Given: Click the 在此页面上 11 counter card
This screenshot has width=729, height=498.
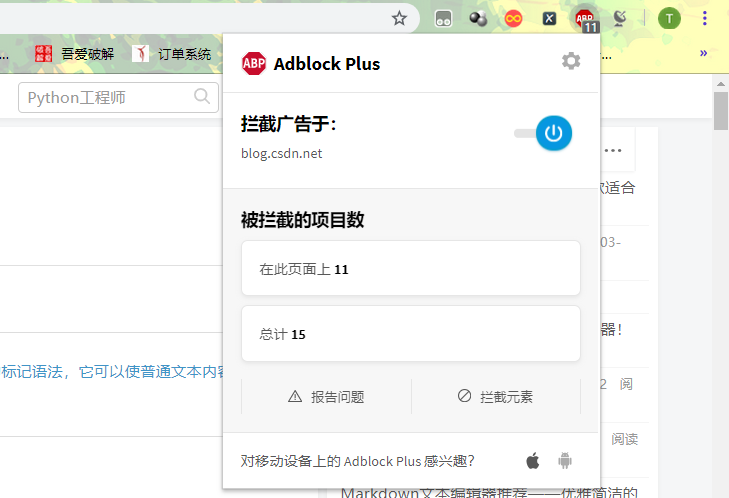Looking at the screenshot, I should tap(411, 268).
